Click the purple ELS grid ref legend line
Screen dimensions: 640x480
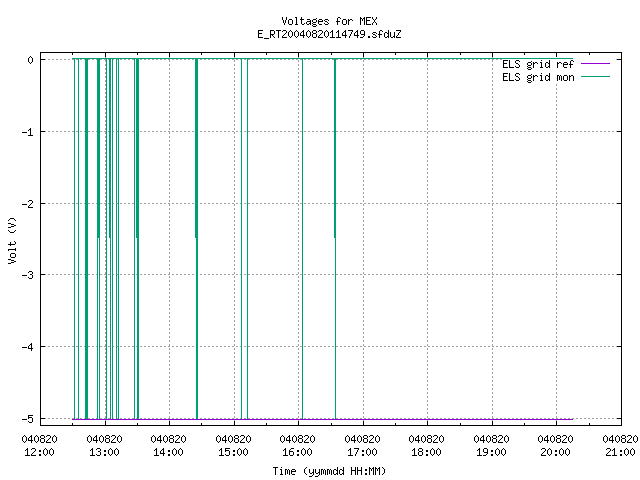coord(596,64)
